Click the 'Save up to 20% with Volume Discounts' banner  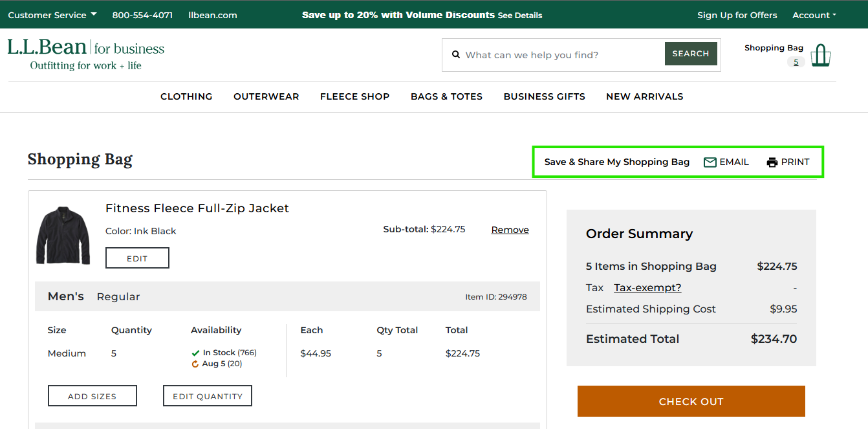398,15
